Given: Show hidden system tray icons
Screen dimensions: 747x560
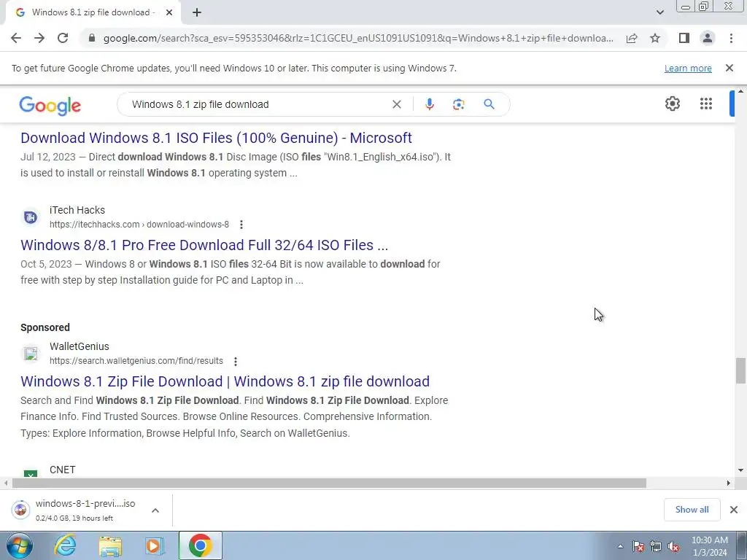Looking at the screenshot, I should coord(620,546).
